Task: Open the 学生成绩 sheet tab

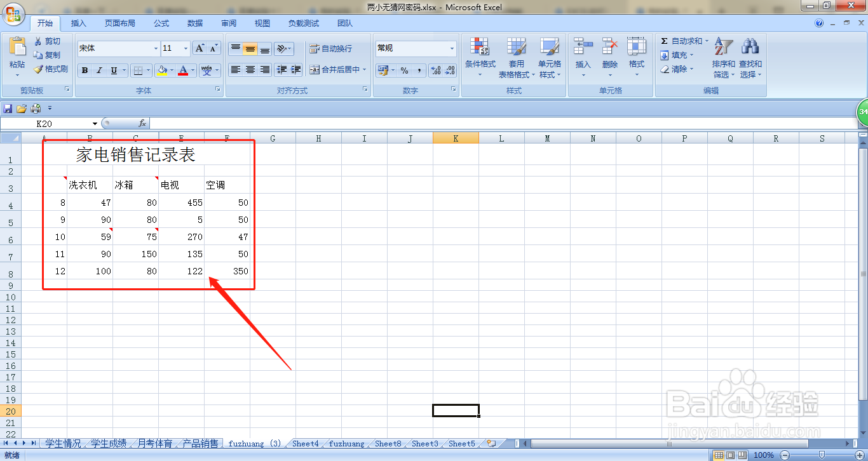Action: point(109,443)
